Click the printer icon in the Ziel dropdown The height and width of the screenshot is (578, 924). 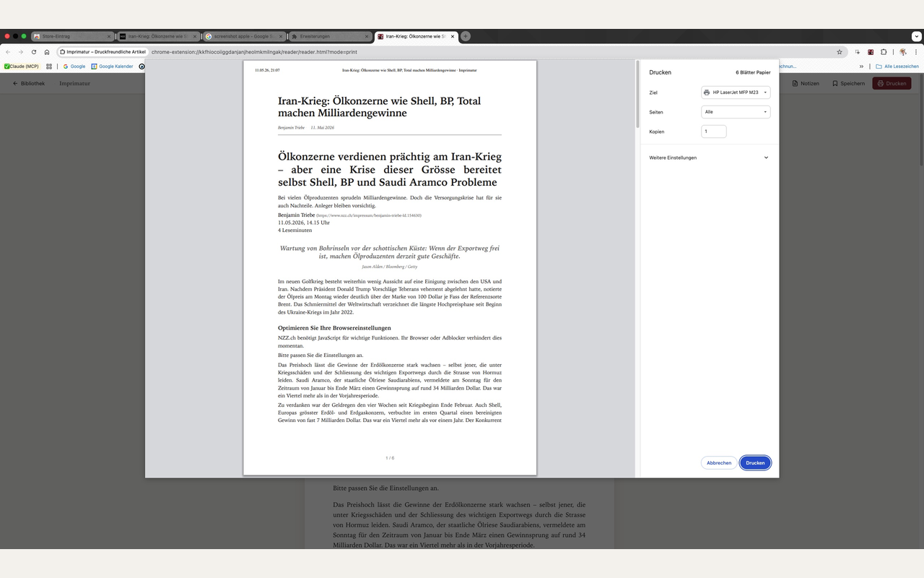(707, 92)
